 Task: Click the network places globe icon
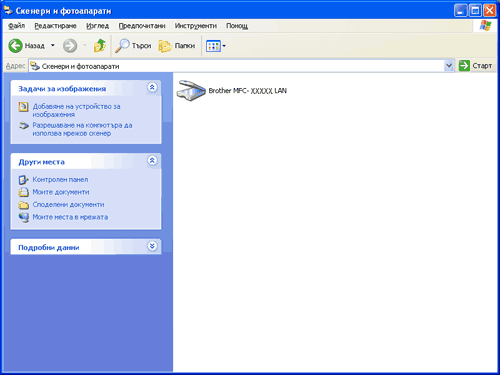coord(24,217)
